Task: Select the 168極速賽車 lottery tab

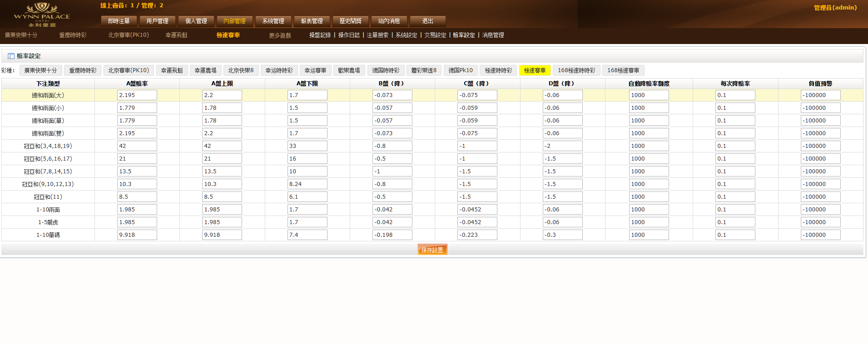Action: pos(623,71)
